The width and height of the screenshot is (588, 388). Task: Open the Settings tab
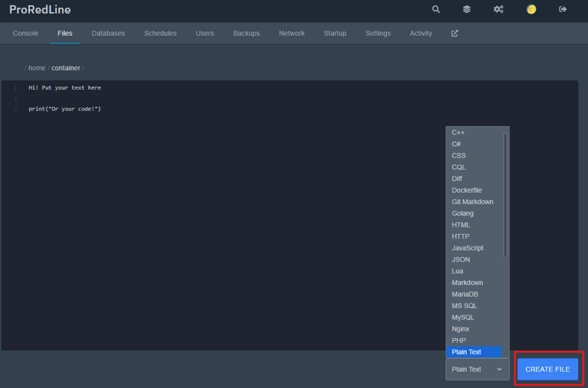click(x=378, y=33)
